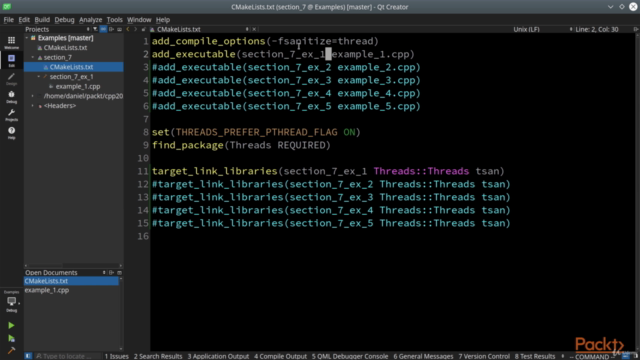Toggle the left sidebar visibility
Image resolution: width=640 pixels, height=360 pixels.
pos(28,356)
